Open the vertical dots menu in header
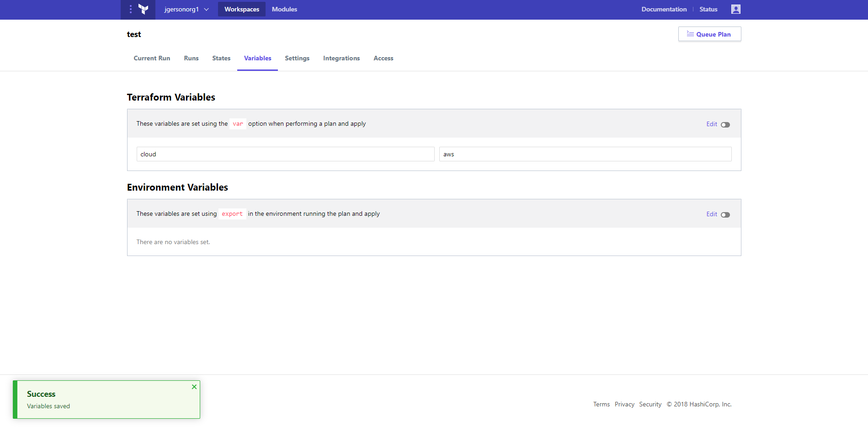868x432 pixels. (x=131, y=9)
